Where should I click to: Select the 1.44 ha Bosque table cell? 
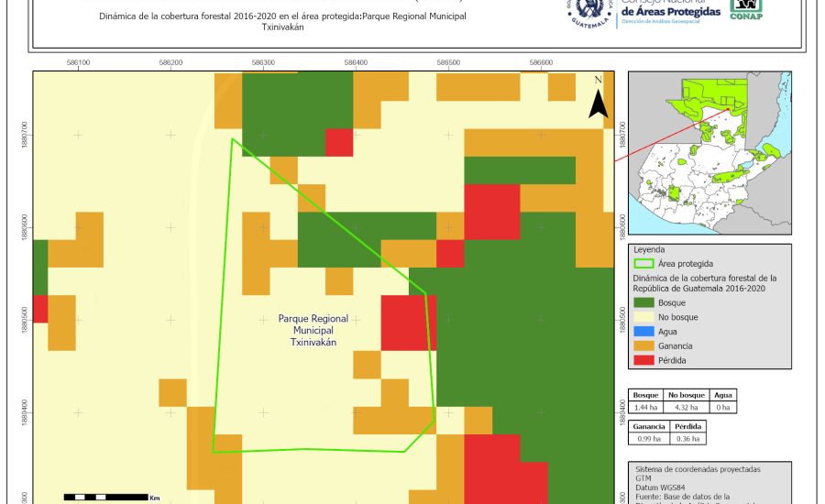[x=647, y=406]
